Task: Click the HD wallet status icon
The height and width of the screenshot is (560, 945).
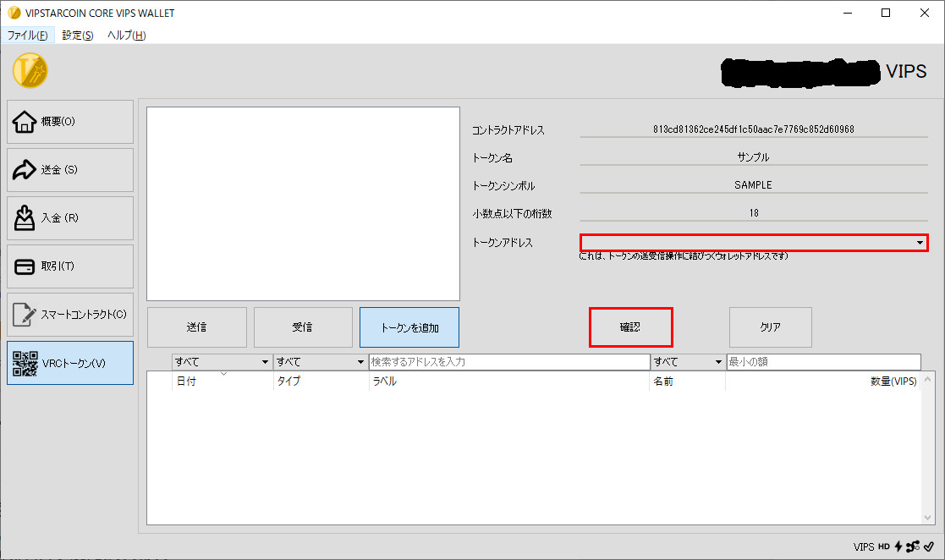Action: [884, 546]
